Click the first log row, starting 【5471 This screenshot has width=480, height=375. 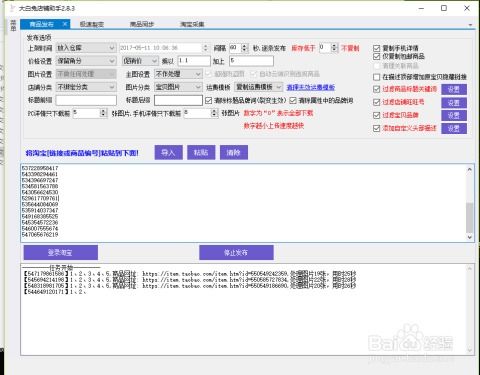pyautogui.click(x=189, y=274)
